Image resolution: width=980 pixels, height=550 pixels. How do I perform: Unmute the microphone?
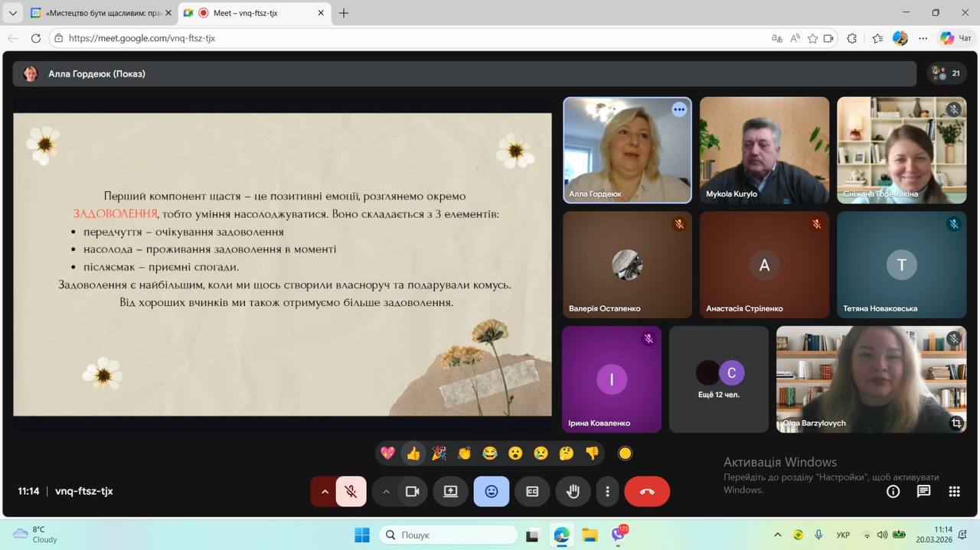click(351, 492)
